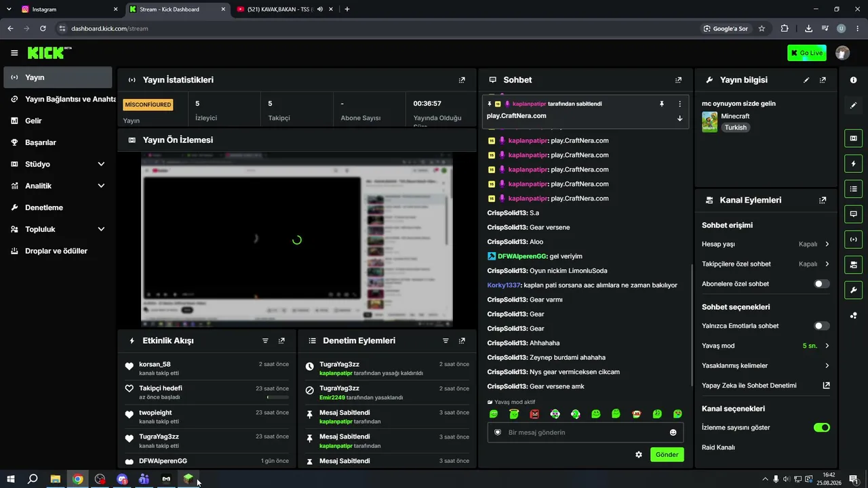Screen dimensions: 868x488
Task: Open Başarılar in the sidebar
Action: click(x=58, y=142)
